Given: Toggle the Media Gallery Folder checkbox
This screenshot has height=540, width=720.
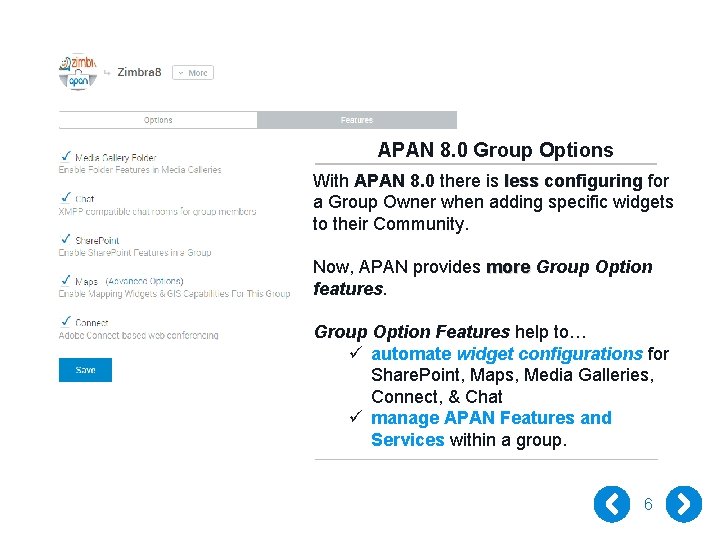Looking at the screenshot, I should pyautogui.click(x=66, y=156).
